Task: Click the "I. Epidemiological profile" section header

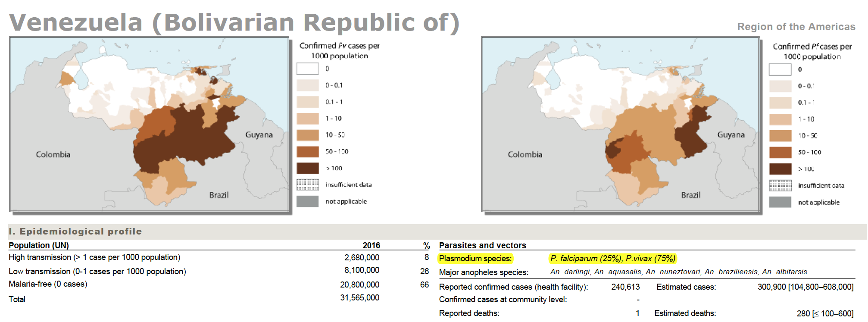Action: pyautogui.click(x=75, y=231)
